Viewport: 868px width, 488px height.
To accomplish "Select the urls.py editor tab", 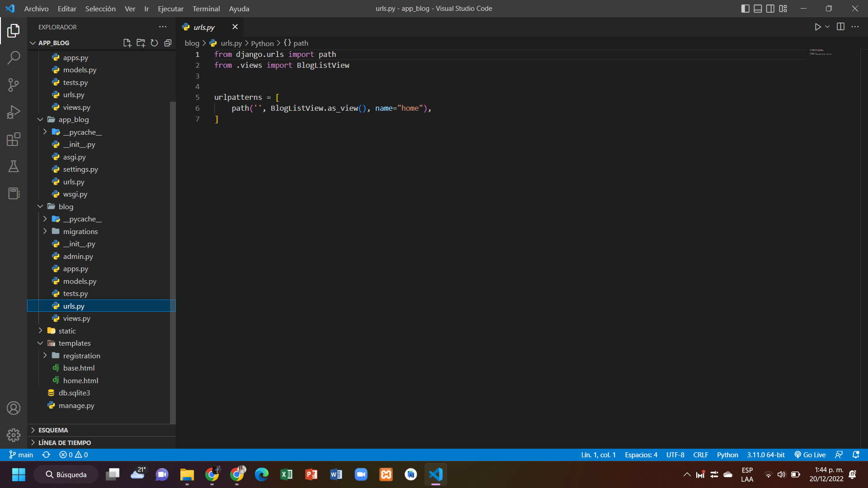I will click(x=210, y=27).
